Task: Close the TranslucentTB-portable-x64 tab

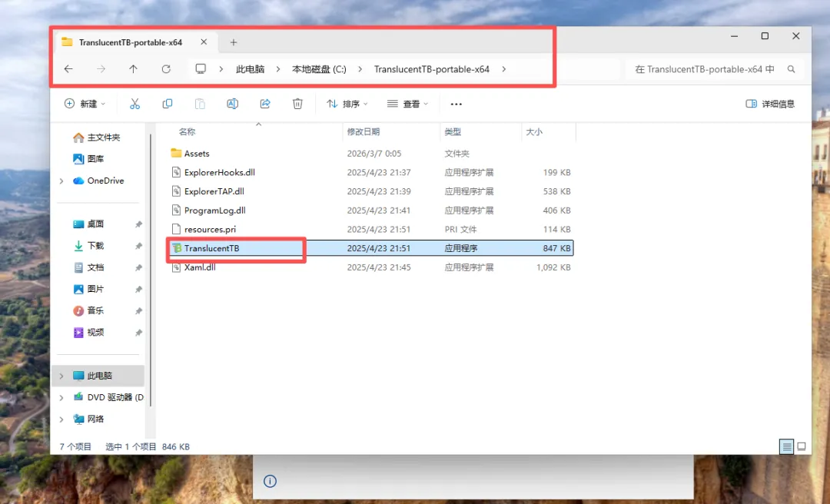Action: [204, 41]
